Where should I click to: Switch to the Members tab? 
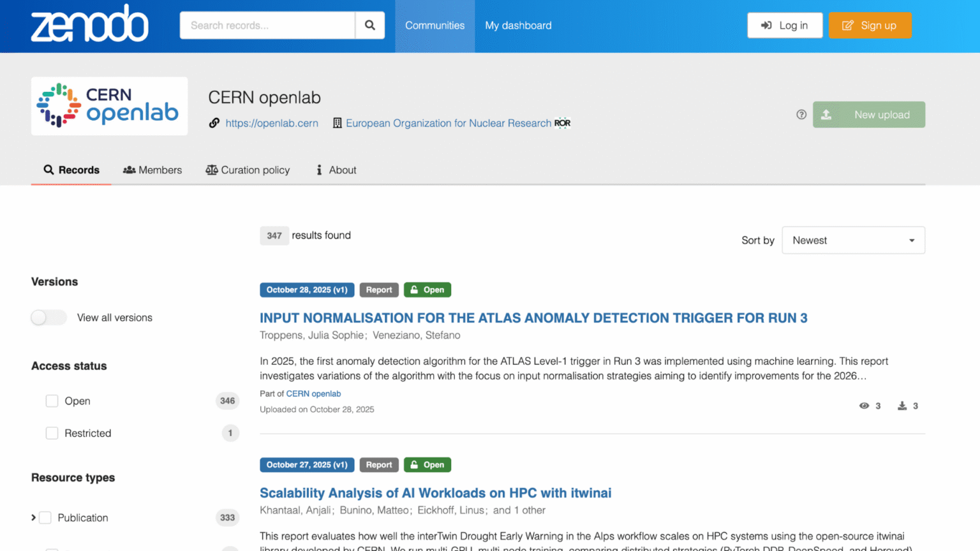[x=152, y=170]
